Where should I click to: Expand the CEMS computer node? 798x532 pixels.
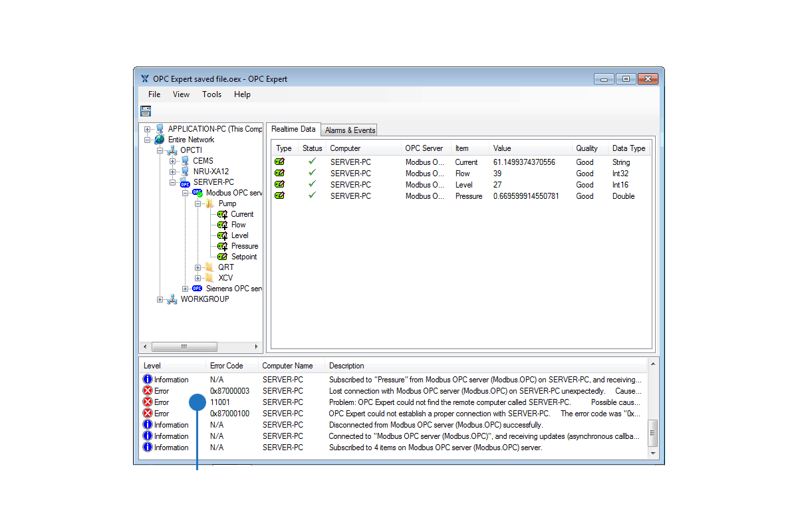[173, 161]
